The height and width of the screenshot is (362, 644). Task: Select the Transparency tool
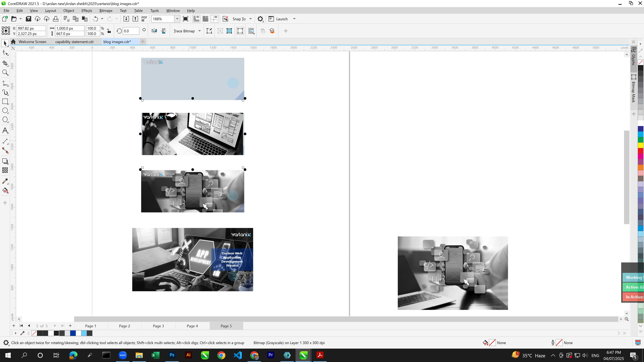(5, 170)
